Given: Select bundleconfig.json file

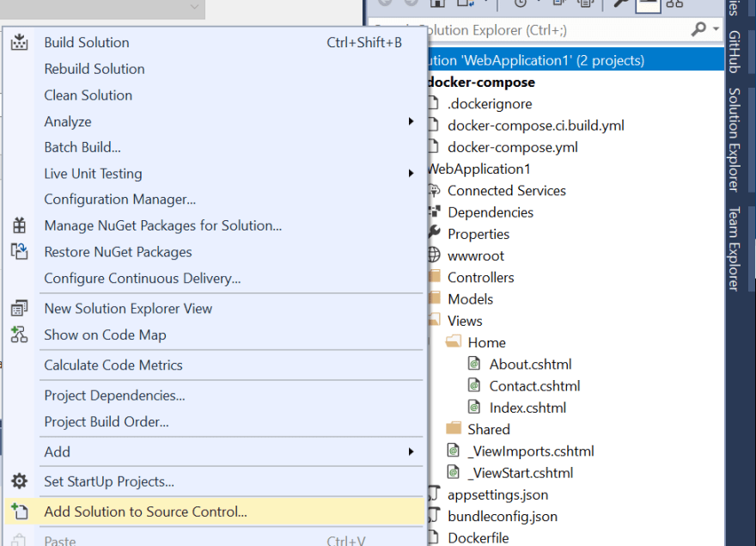Looking at the screenshot, I should [x=503, y=516].
